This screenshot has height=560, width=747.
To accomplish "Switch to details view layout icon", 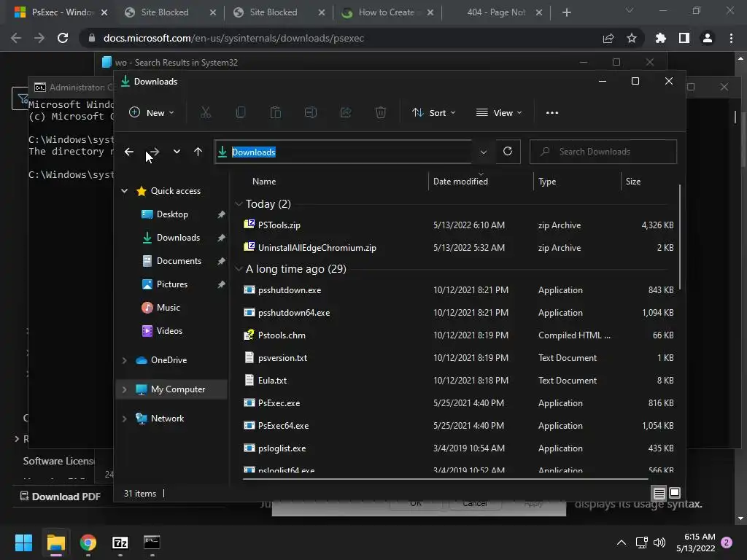I will click(x=659, y=494).
